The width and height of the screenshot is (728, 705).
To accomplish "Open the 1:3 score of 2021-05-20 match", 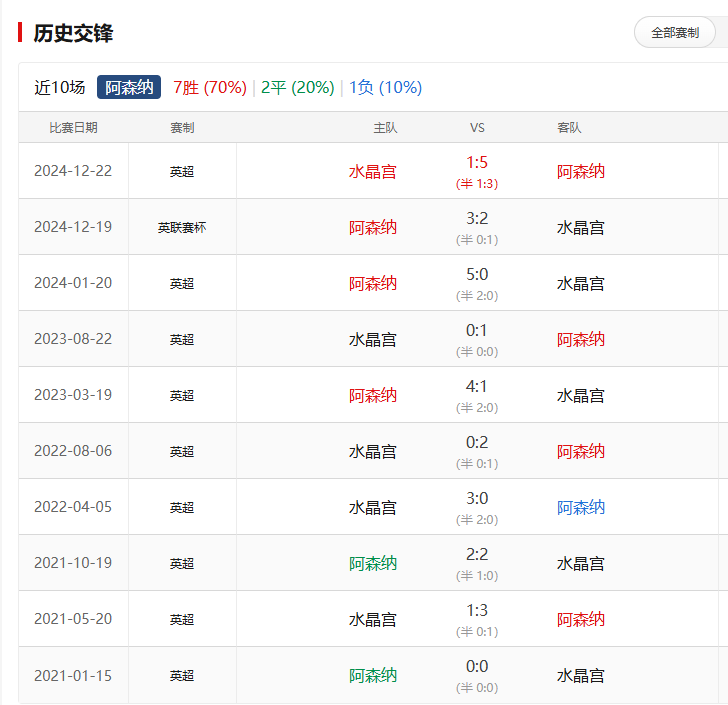I will pyautogui.click(x=477, y=610).
